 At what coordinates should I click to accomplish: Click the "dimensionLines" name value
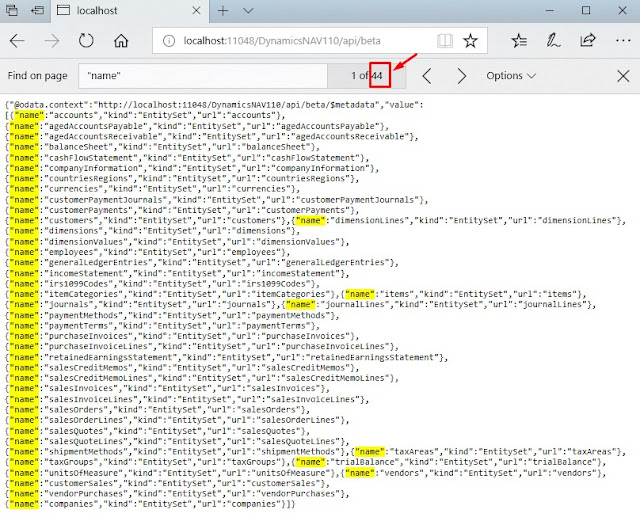tap(369, 220)
